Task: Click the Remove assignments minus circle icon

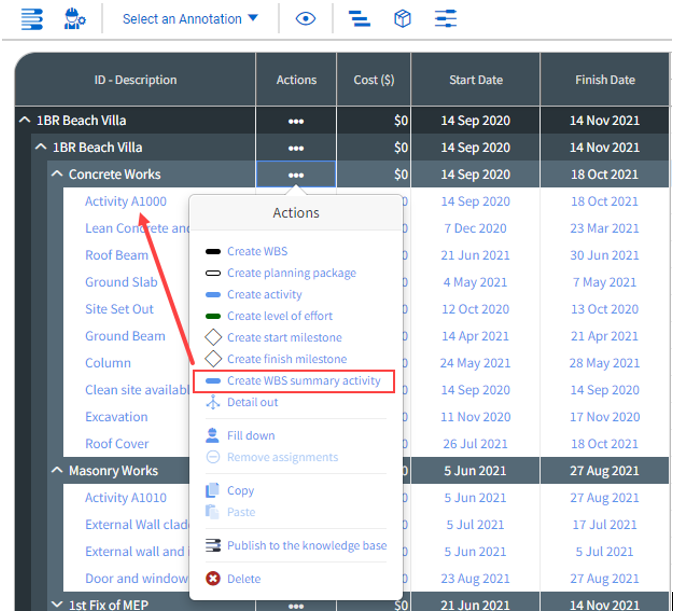Action: [x=213, y=457]
